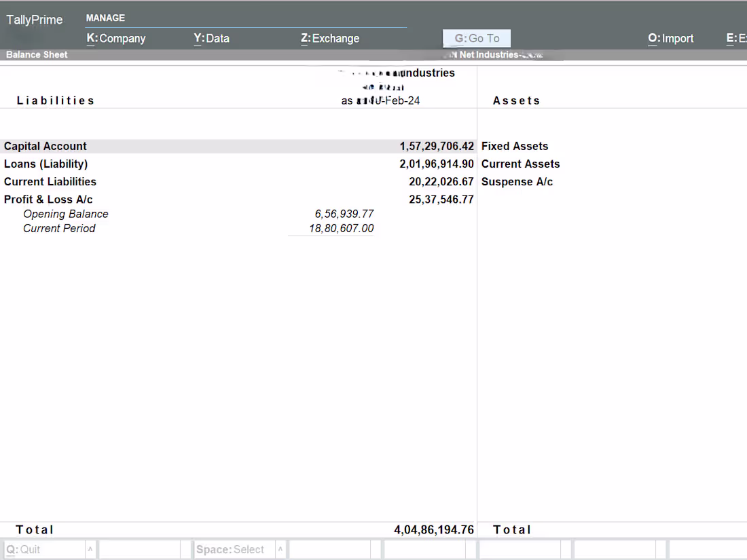Click the Liabilities column header

55,100
